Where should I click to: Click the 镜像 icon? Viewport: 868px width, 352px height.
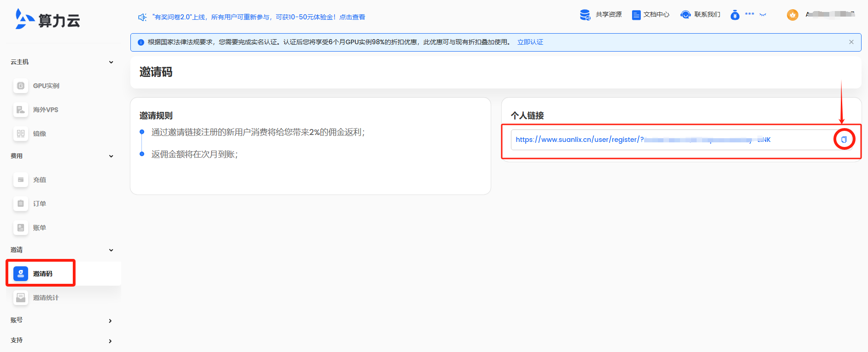pos(21,134)
